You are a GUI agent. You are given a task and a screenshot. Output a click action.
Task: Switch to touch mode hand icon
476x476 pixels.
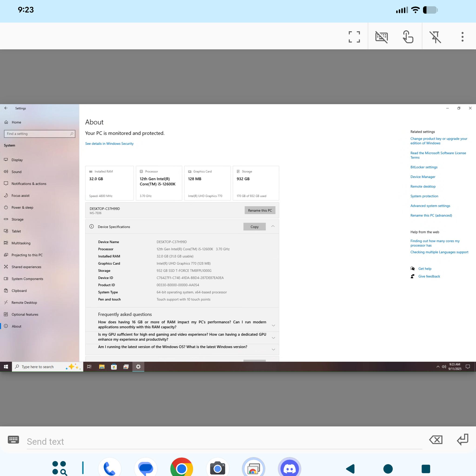click(x=408, y=37)
